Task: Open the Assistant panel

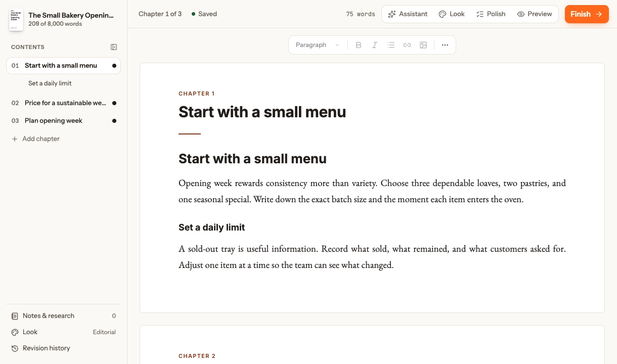Action: pos(408,14)
